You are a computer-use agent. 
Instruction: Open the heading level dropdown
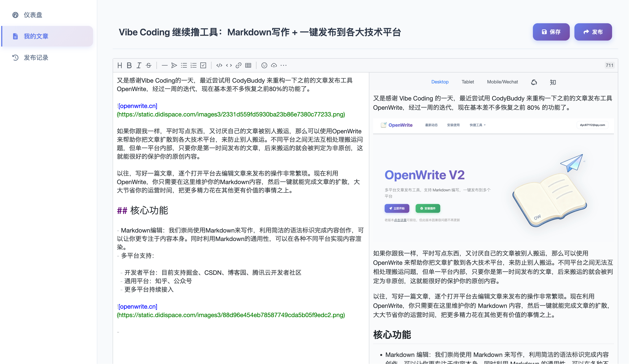click(120, 65)
